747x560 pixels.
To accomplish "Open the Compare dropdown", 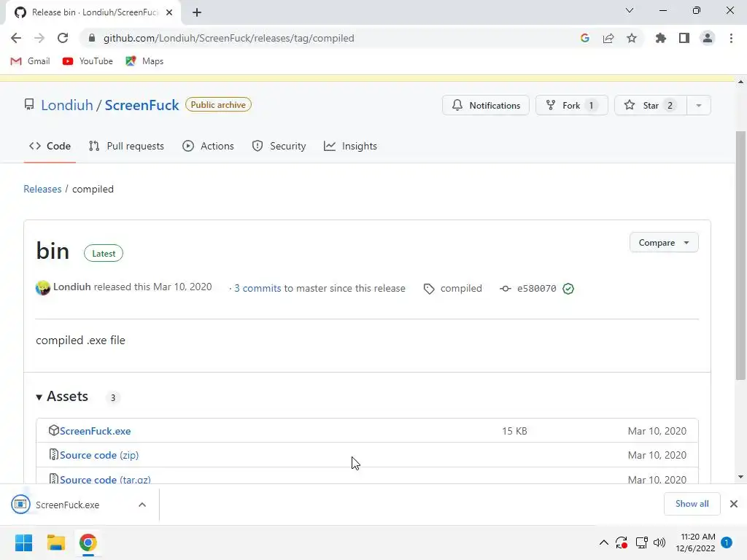I will click(x=664, y=242).
